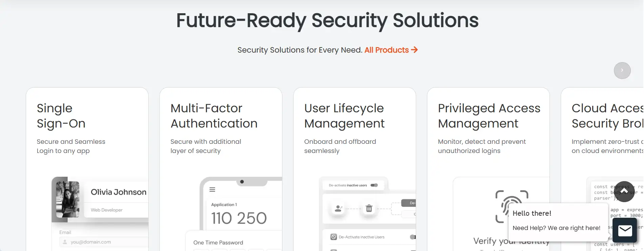Click the blocked circle icon beside De-Activate Inactive Users
Image resolution: width=644 pixels, height=251 pixels.
coord(334,237)
